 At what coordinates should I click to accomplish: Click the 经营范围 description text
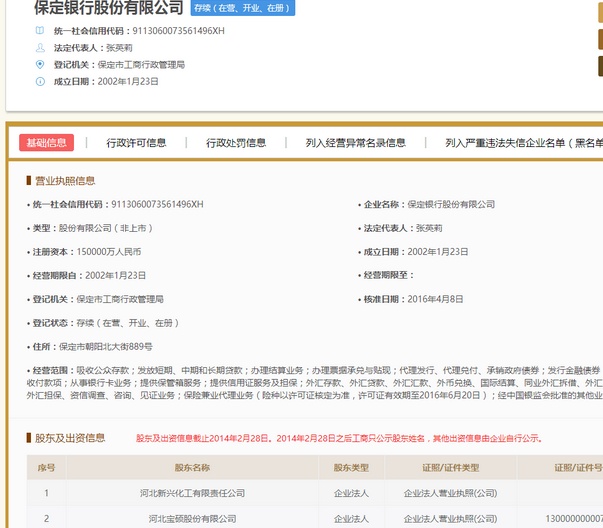click(x=315, y=383)
